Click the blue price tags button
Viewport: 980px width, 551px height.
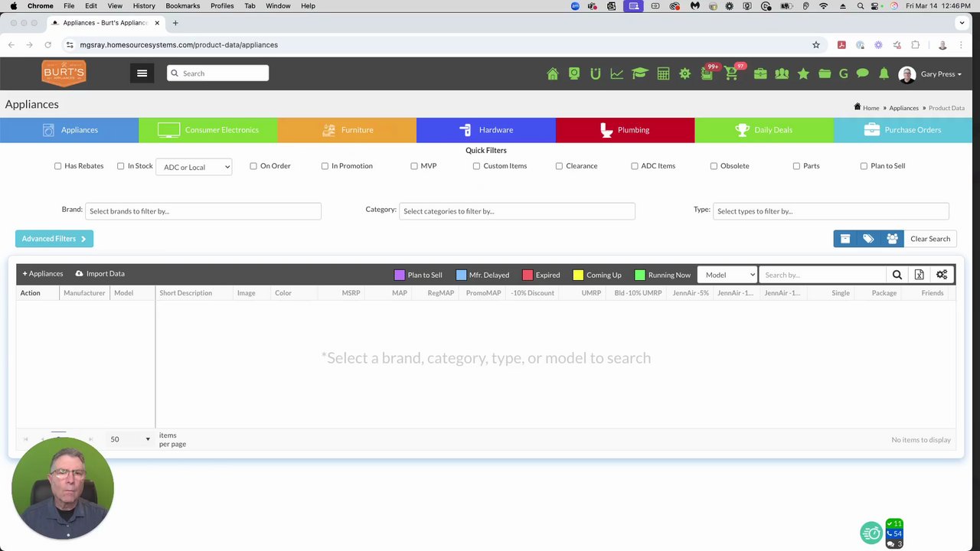point(868,239)
